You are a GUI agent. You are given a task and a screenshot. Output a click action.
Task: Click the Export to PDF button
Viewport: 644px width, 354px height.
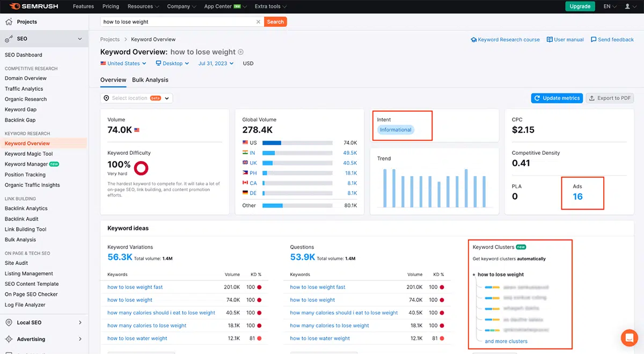[x=609, y=98]
